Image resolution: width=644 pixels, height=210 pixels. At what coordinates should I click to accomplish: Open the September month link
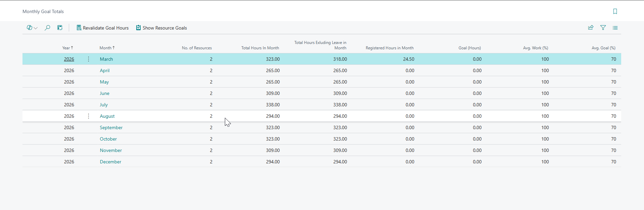click(111, 127)
